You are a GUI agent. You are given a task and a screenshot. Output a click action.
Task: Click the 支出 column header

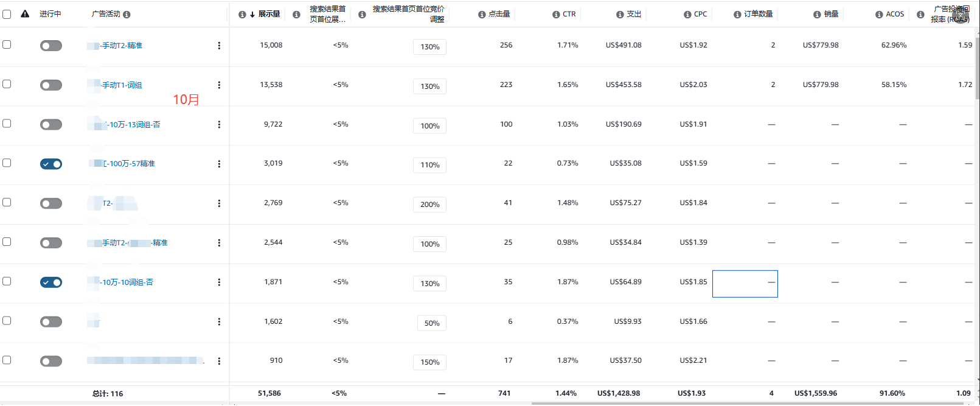pyautogui.click(x=634, y=14)
